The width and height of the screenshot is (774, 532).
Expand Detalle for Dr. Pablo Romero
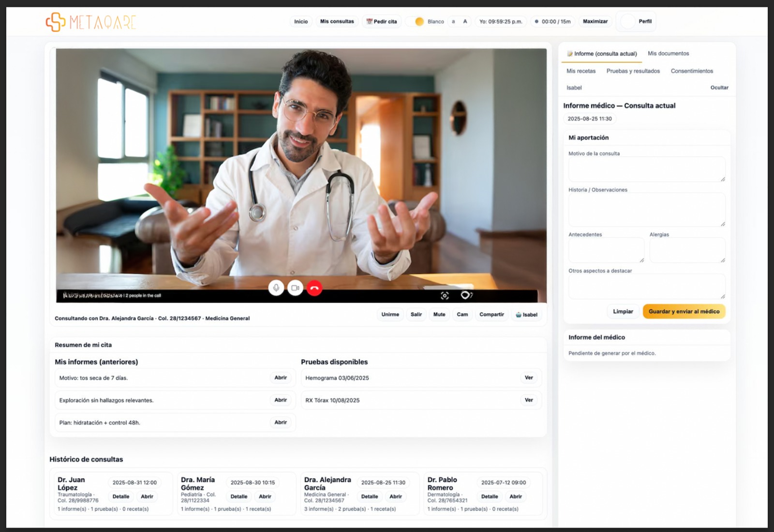click(x=489, y=497)
